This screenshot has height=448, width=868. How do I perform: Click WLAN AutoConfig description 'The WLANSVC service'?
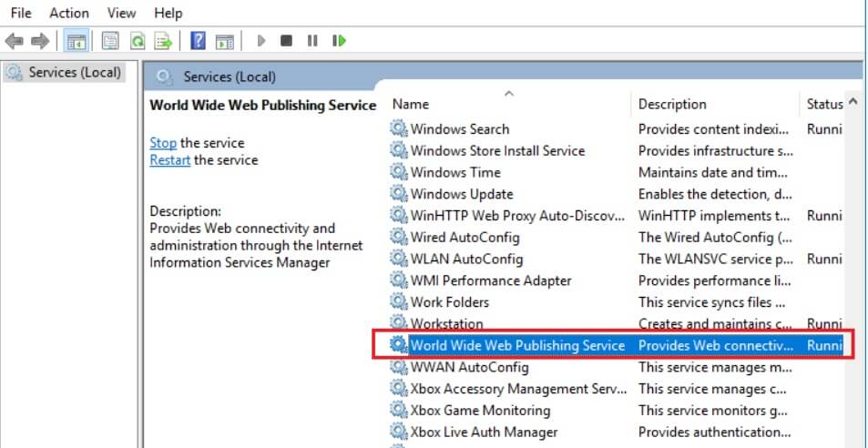(x=715, y=259)
